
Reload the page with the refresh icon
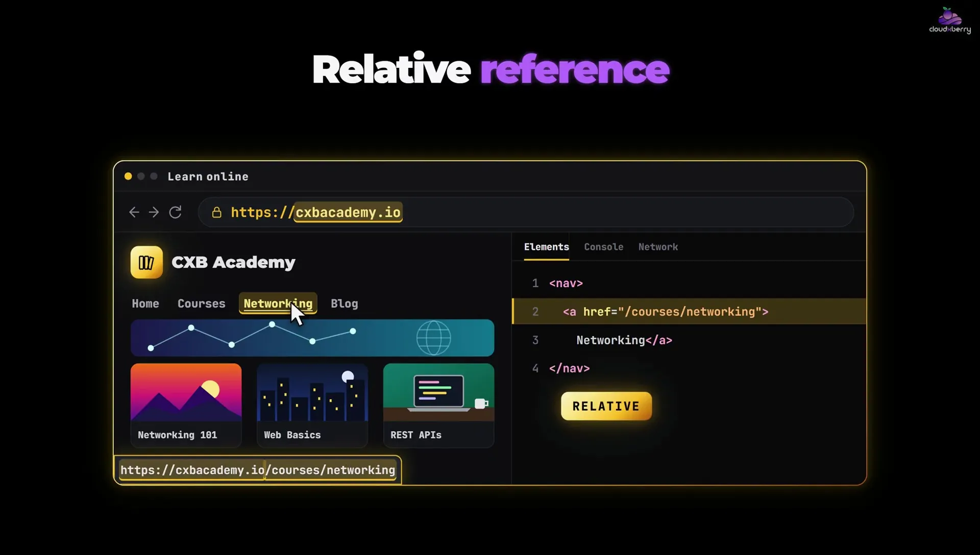tap(175, 212)
